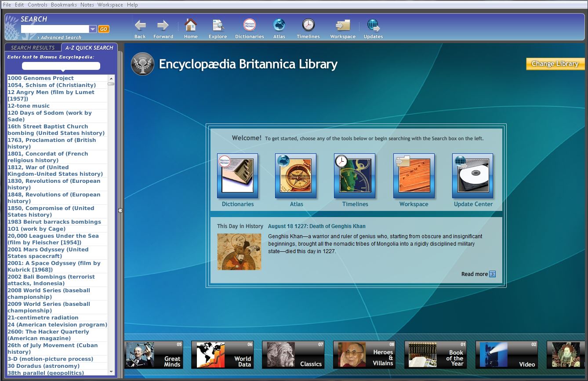Select the 12-tone music entry
Viewport: 588px width, 381px height.
[x=28, y=105]
